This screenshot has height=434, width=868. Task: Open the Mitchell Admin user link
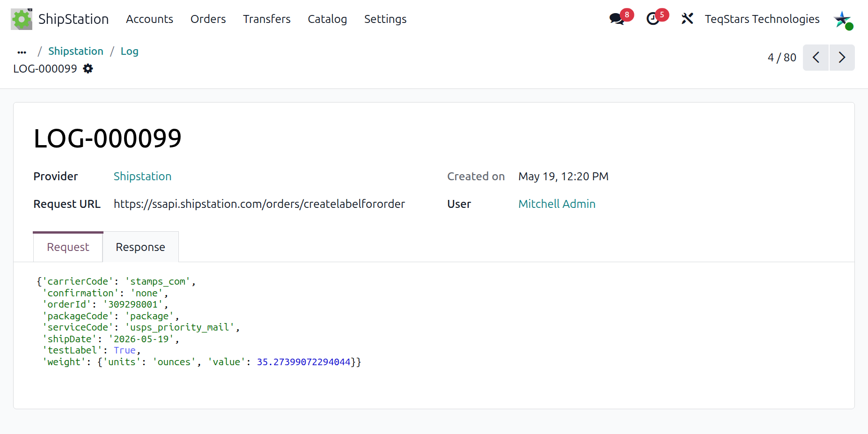[557, 204]
